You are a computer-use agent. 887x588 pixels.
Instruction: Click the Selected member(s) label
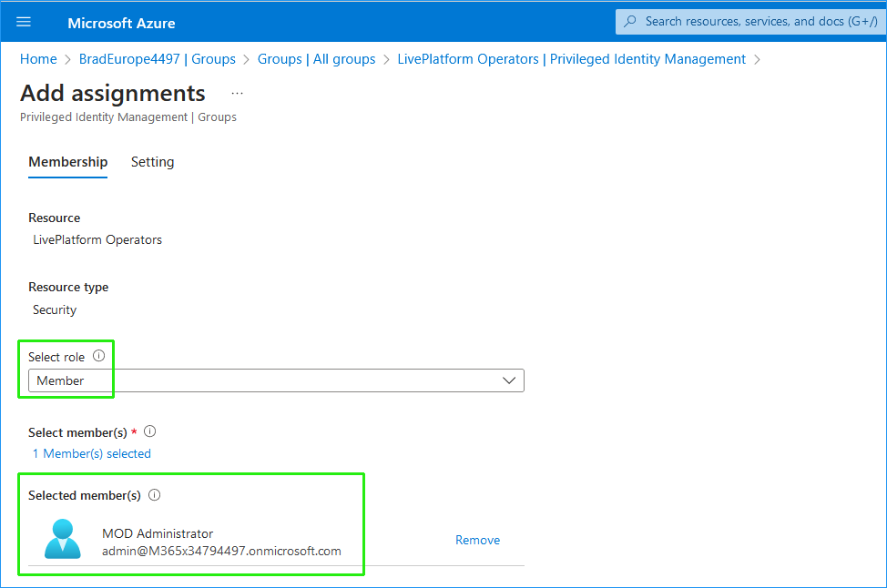coord(85,495)
